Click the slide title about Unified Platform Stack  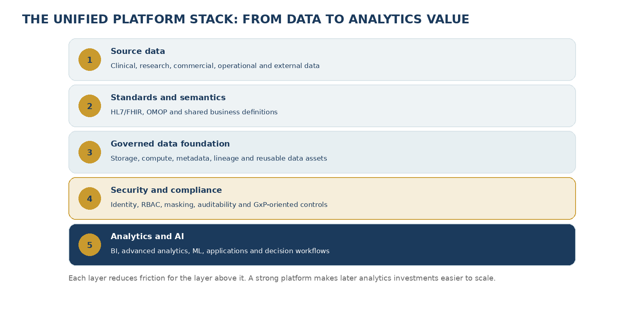tap(246, 19)
